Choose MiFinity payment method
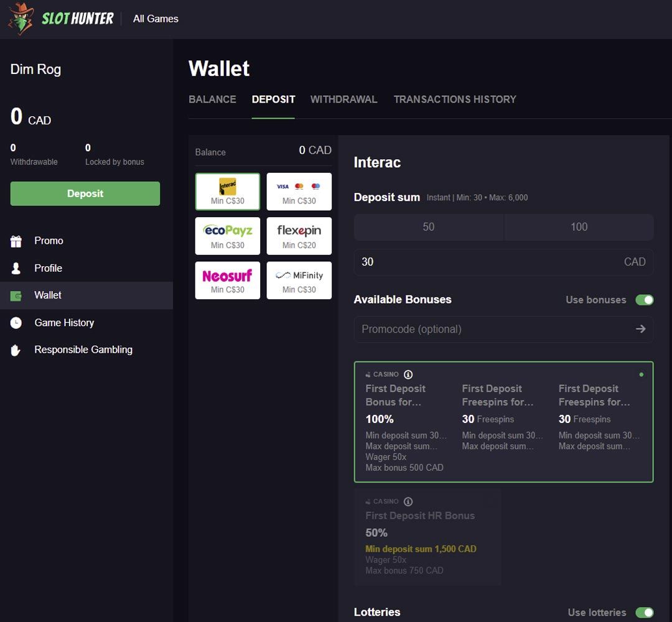Image resolution: width=672 pixels, height=622 pixels. click(299, 281)
